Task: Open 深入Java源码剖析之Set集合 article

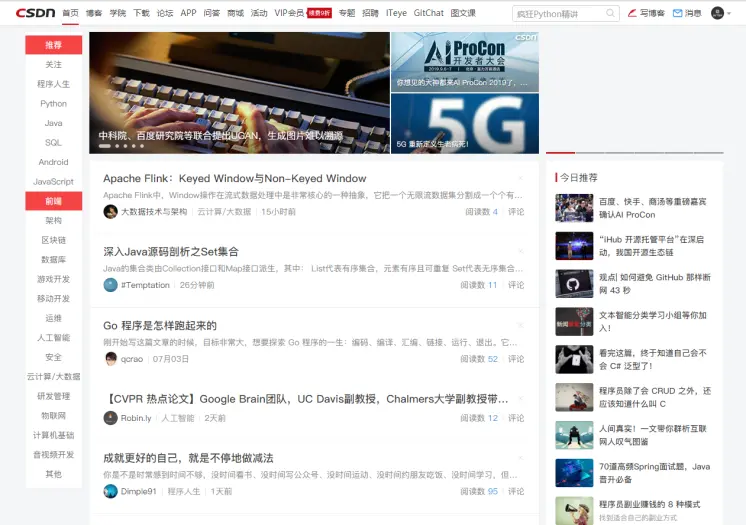Action: pos(171,252)
